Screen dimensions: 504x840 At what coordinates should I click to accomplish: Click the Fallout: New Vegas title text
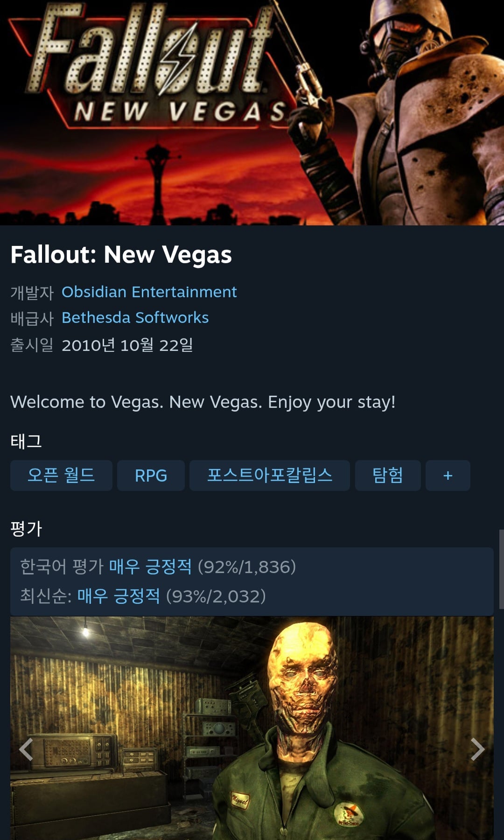(121, 255)
